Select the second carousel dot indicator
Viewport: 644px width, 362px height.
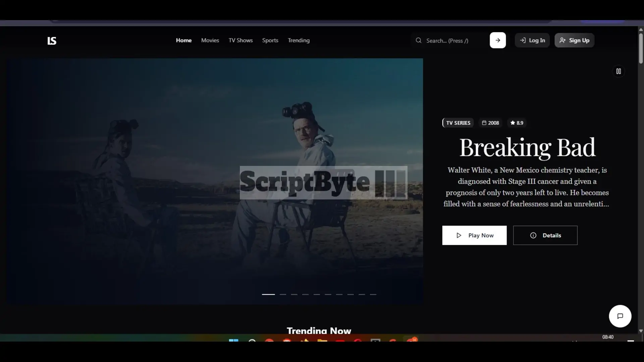(283, 294)
